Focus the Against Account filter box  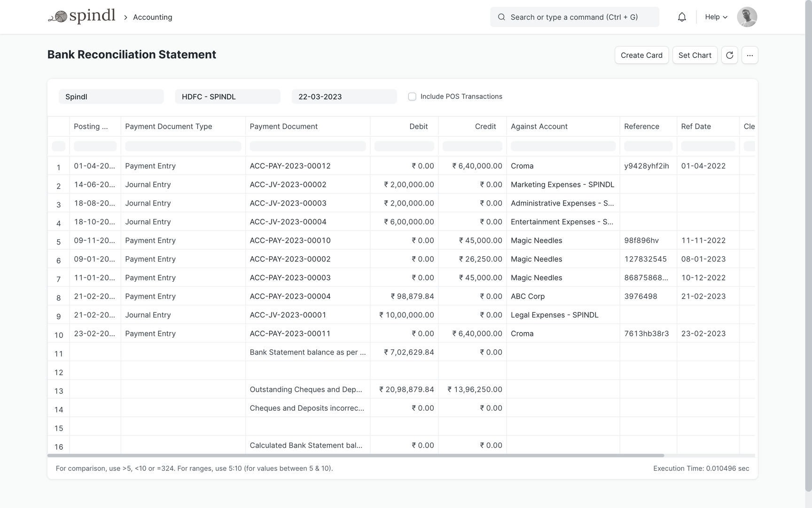563,146
